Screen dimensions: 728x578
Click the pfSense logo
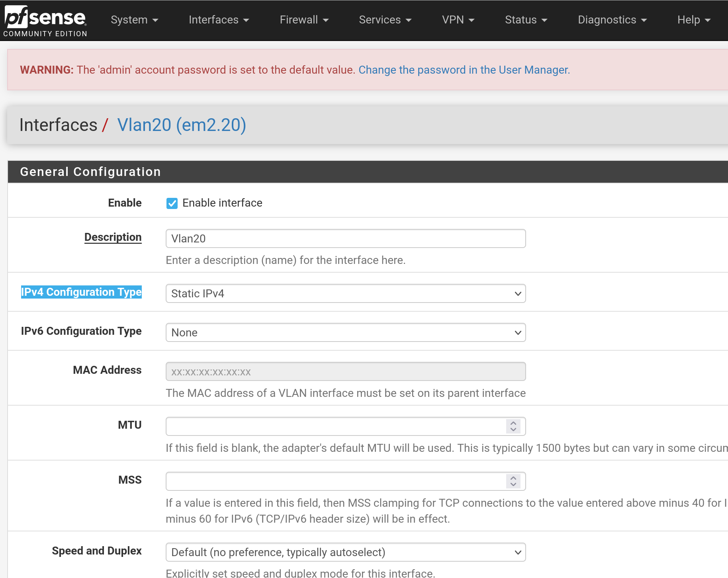pos(45,18)
